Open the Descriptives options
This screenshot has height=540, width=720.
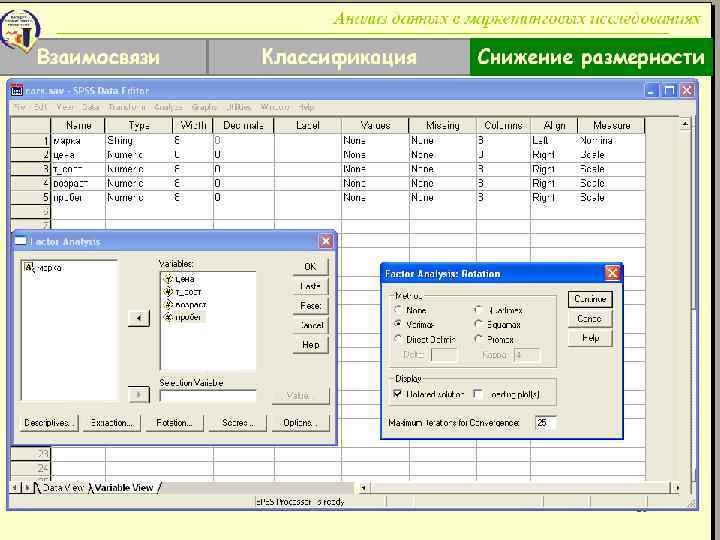pyautogui.click(x=49, y=422)
